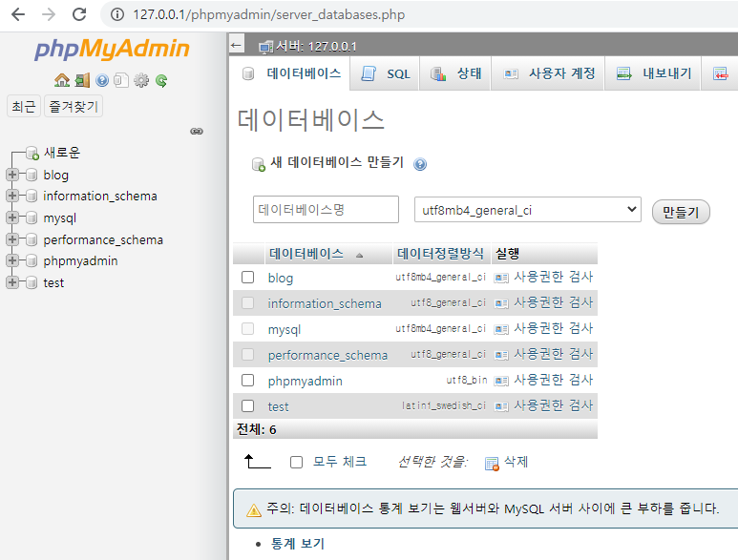The image size is (738, 560).
Task: Toggle the 모두 체크 checkbox
Action: point(297,462)
